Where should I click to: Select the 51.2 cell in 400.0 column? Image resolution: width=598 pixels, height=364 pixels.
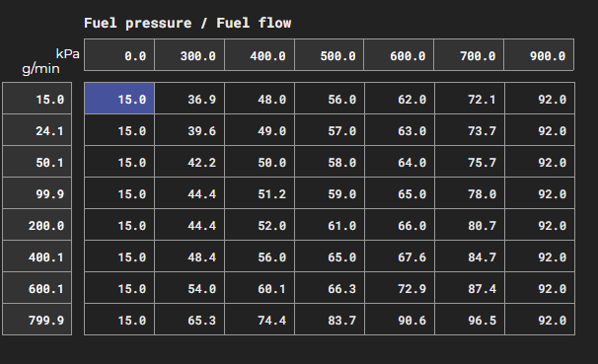(x=260, y=193)
